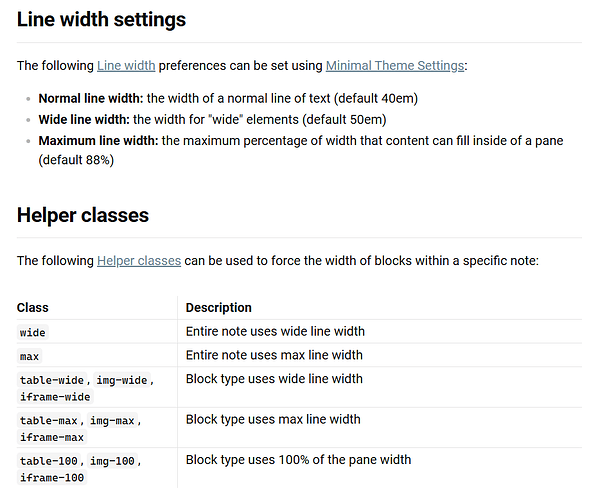Click the Helper classes heading
The height and width of the screenshot is (500, 590).
[x=83, y=215]
